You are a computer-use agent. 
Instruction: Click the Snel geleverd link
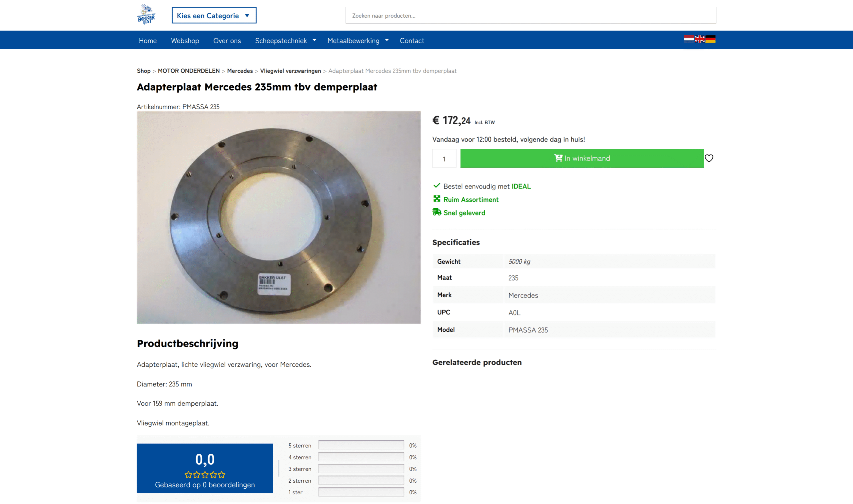point(464,213)
